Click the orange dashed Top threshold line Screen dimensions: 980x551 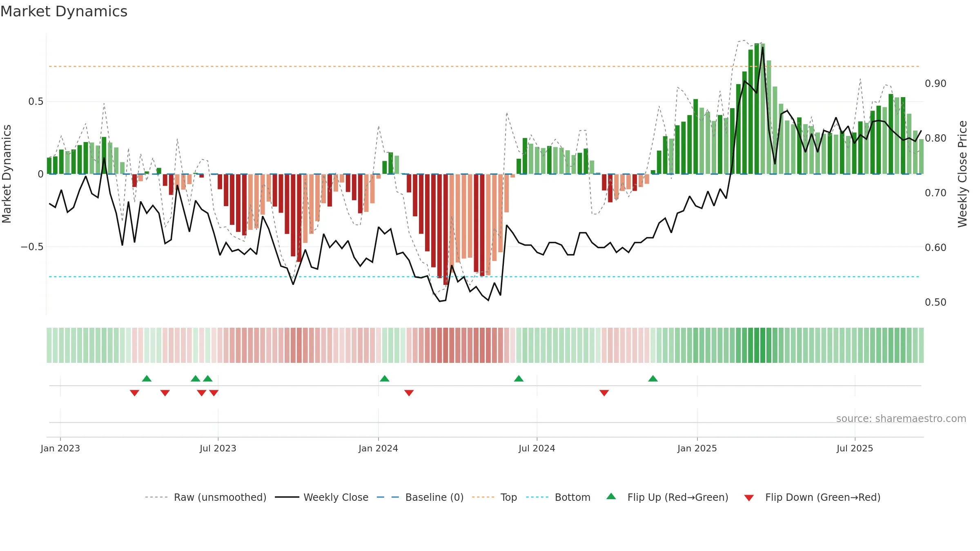[484, 66]
